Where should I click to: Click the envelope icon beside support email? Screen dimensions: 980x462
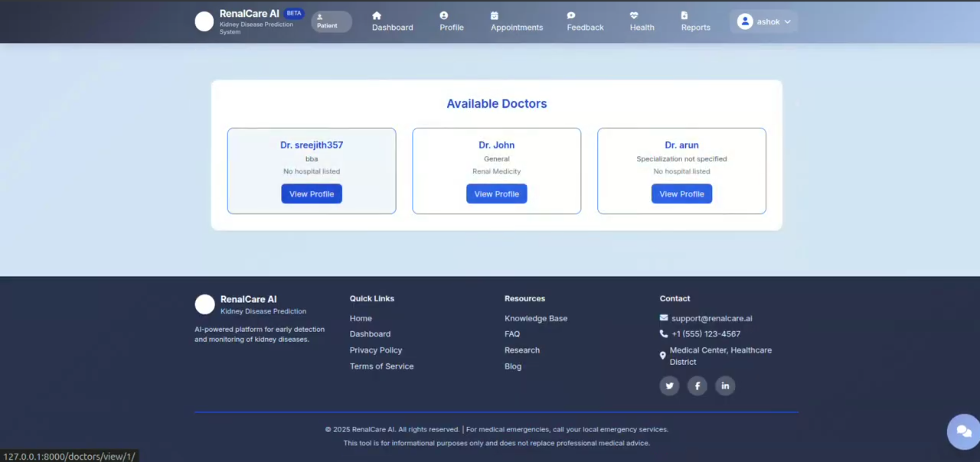pos(663,318)
